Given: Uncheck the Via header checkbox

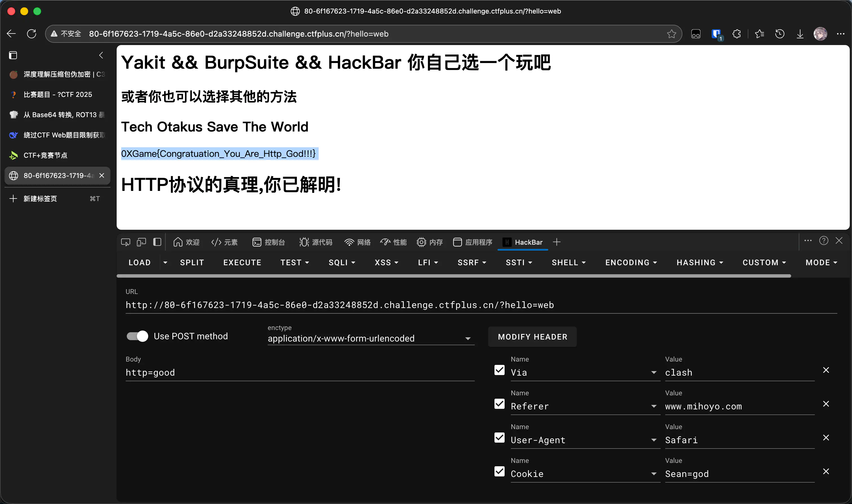Looking at the screenshot, I should pyautogui.click(x=499, y=370).
